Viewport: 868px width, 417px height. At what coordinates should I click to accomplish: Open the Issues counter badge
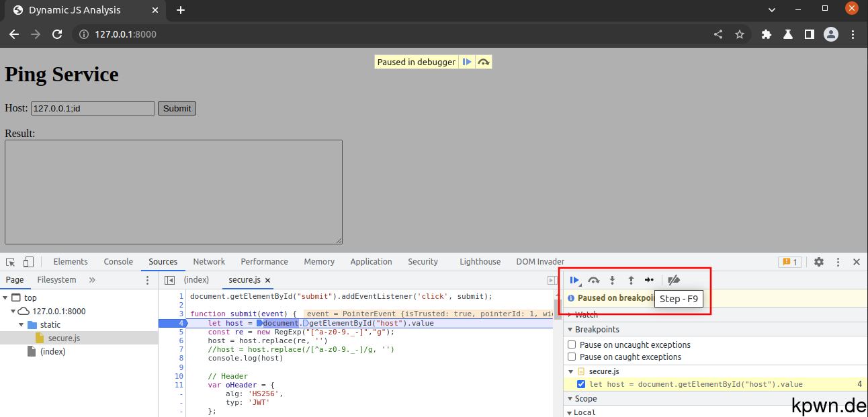790,262
